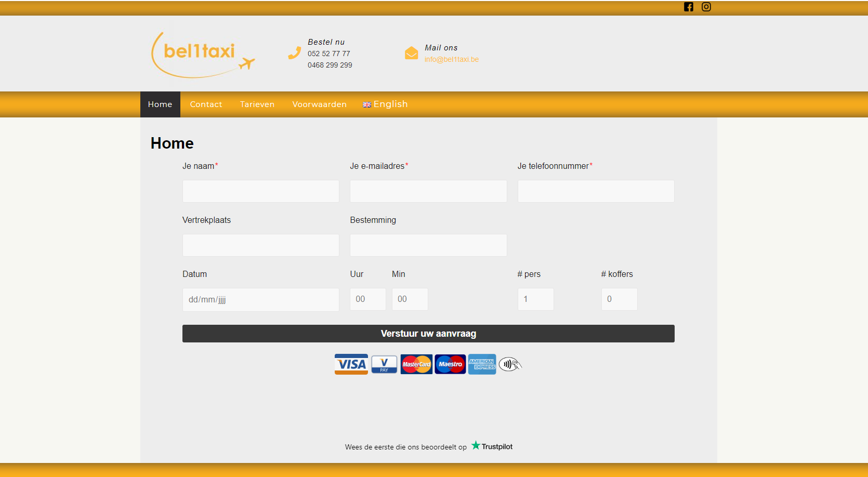
Task: Click the MasterCard logo
Action: point(416,364)
